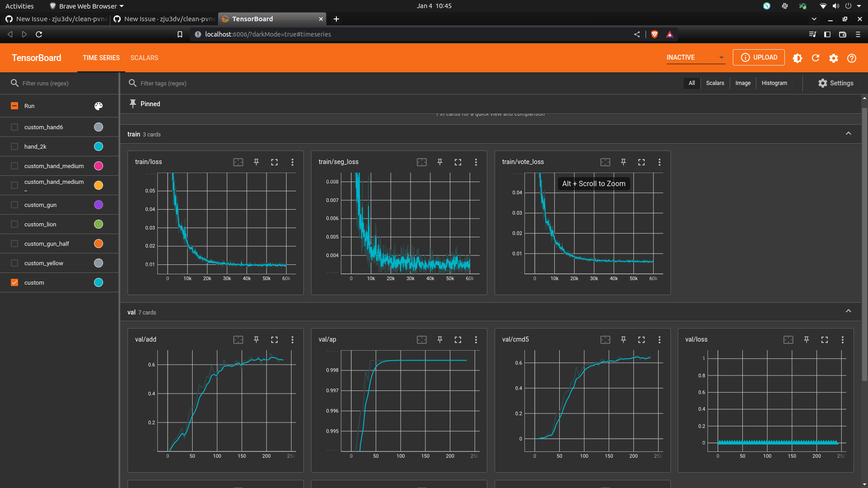This screenshot has height=488, width=868.
Task: Open the run colors palette icon
Action: [x=99, y=106]
